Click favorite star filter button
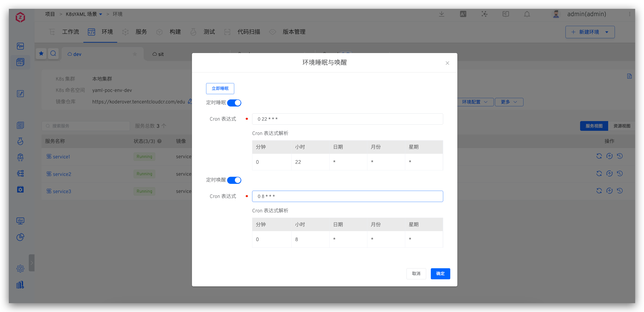The height and width of the screenshot is (312, 644). (x=41, y=53)
